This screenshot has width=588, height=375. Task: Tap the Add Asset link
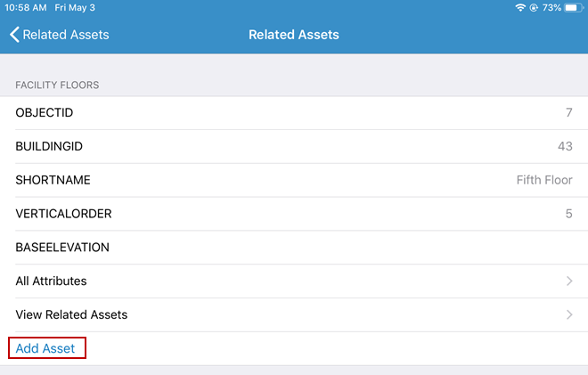45,348
